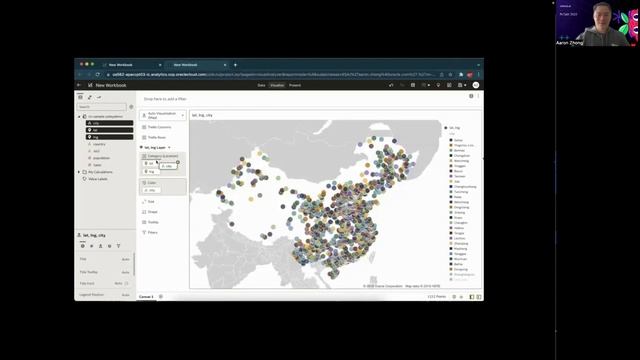Change the Title property Auto value

[x=125, y=259]
